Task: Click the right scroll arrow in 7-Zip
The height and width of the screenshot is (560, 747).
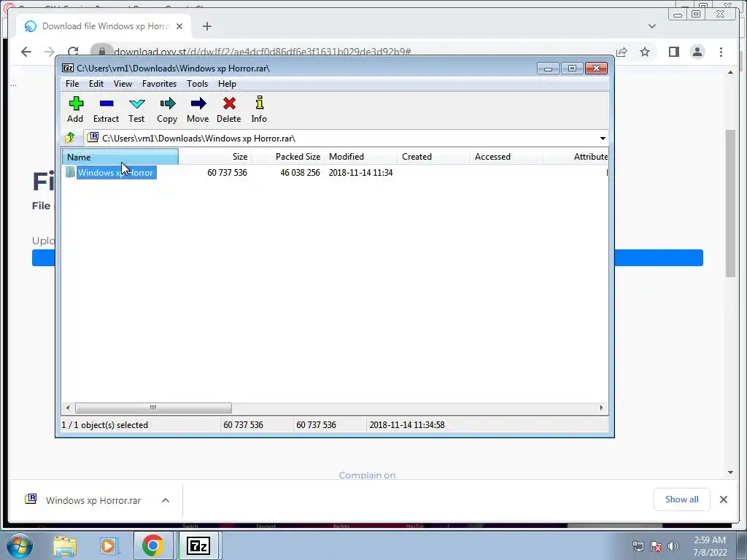Action: click(x=601, y=408)
